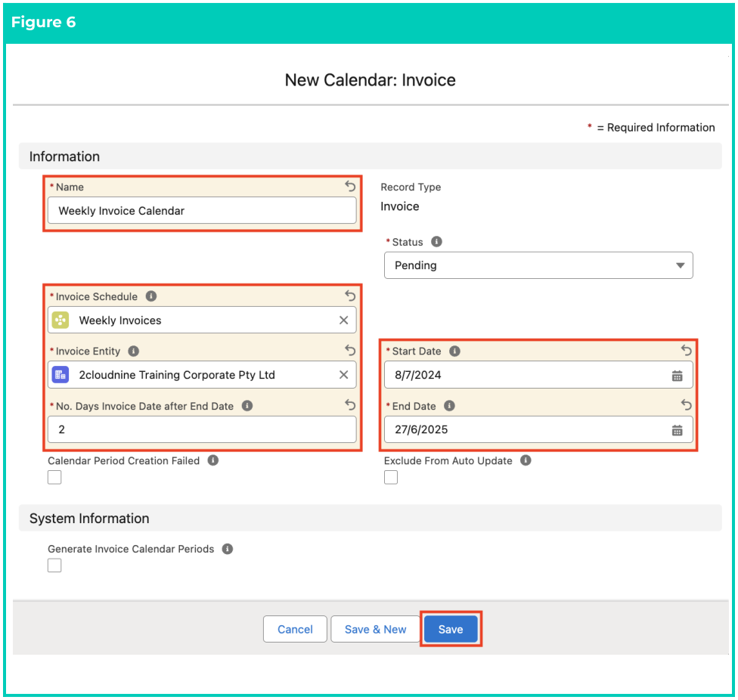
Task: Clear the Weekly Invoices selection
Action: tap(343, 321)
